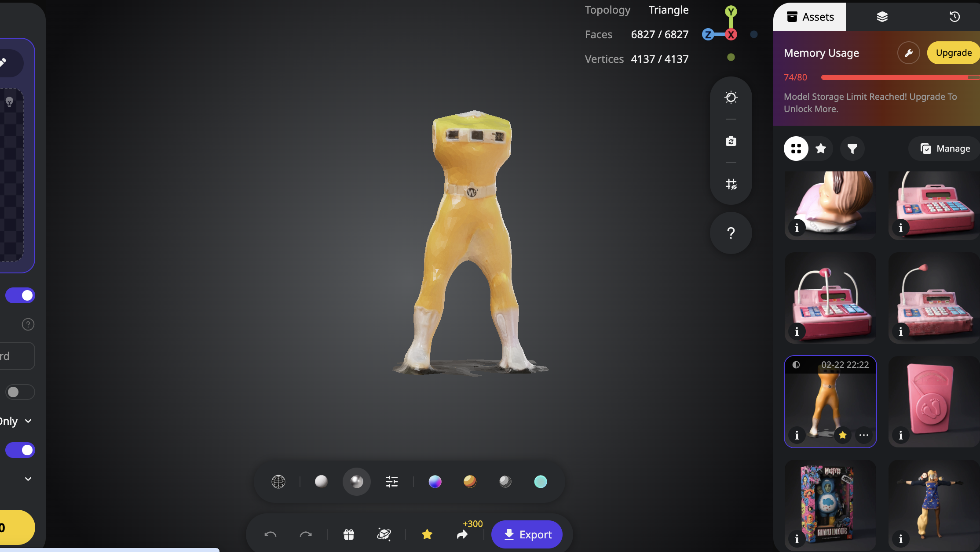The image size is (980, 552).
Task: Open the history clock tab
Action: [x=954, y=17]
